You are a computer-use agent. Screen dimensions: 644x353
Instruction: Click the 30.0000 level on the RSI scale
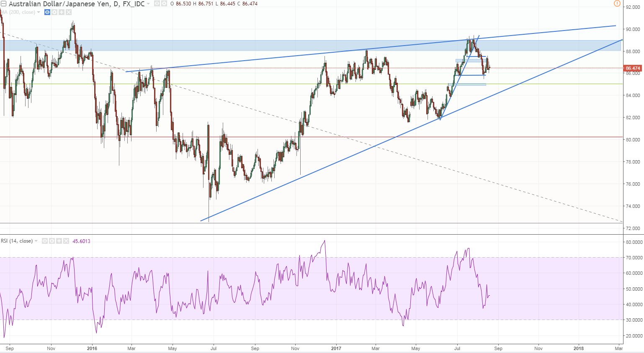click(634, 320)
